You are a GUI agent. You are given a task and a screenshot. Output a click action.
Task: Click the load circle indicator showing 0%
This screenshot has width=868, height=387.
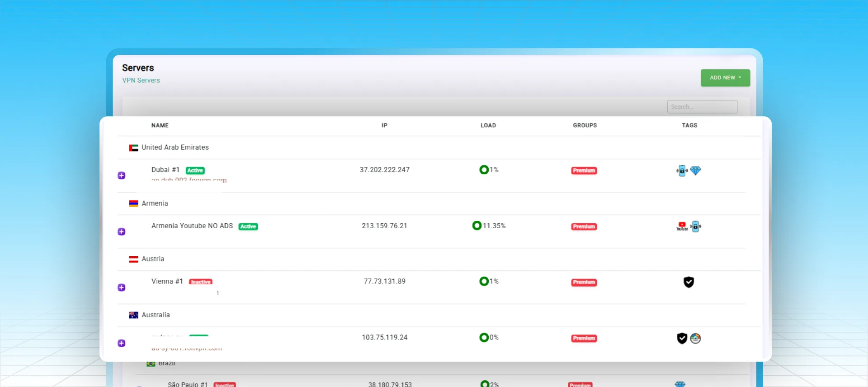[x=484, y=337]
